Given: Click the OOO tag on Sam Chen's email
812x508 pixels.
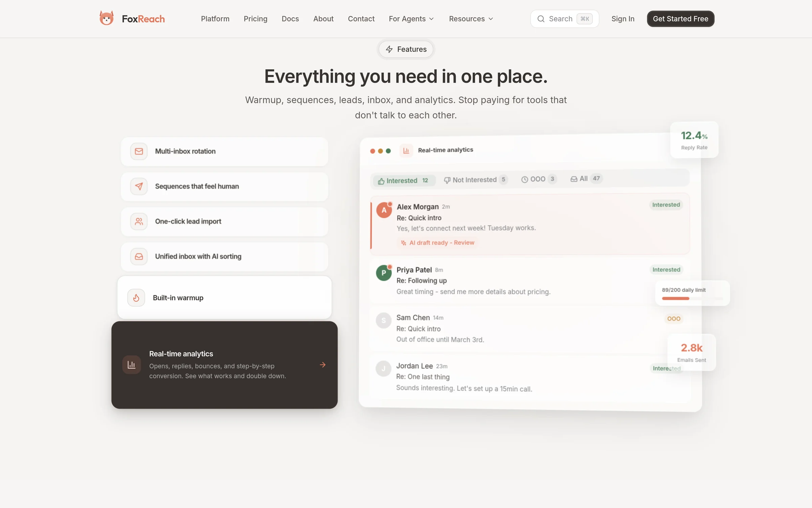Looking at the screenshot, I should [674, 319].
